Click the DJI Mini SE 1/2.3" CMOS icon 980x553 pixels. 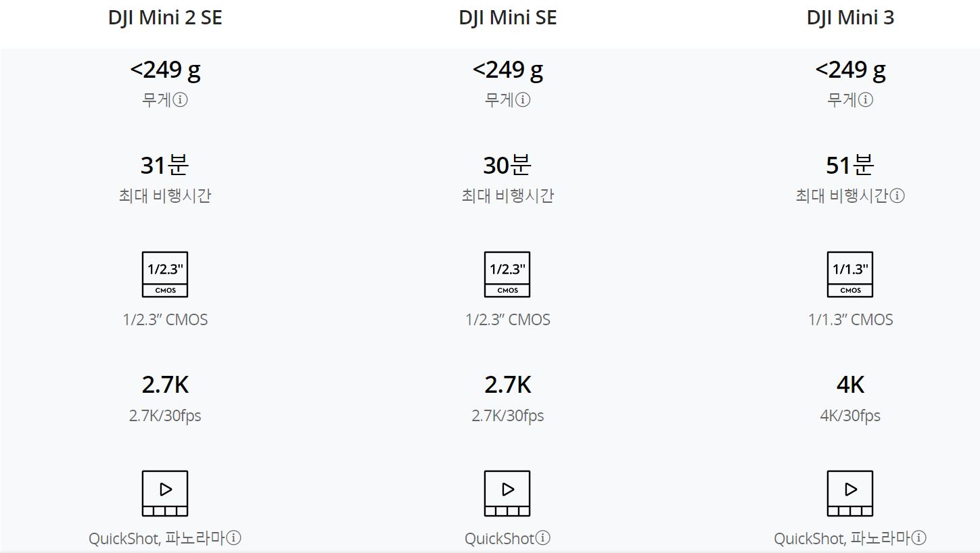[507, 274]
